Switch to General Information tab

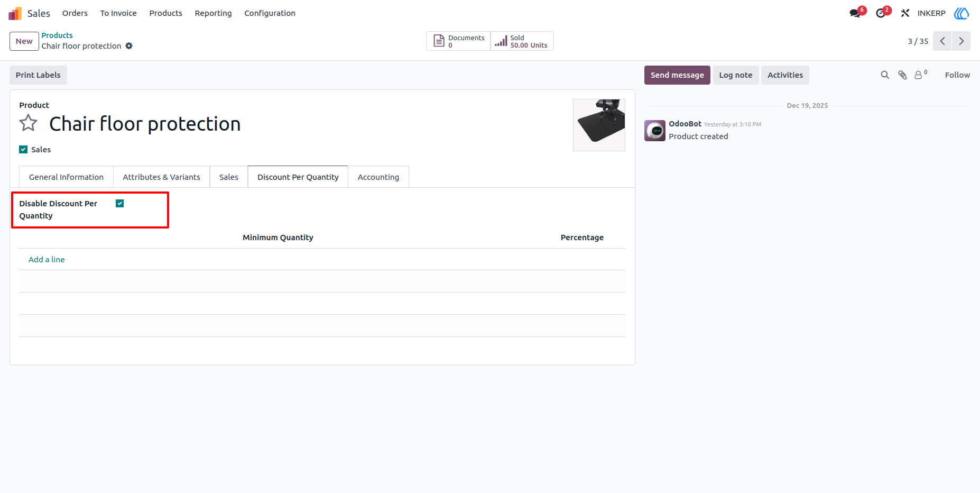point(66,177)
